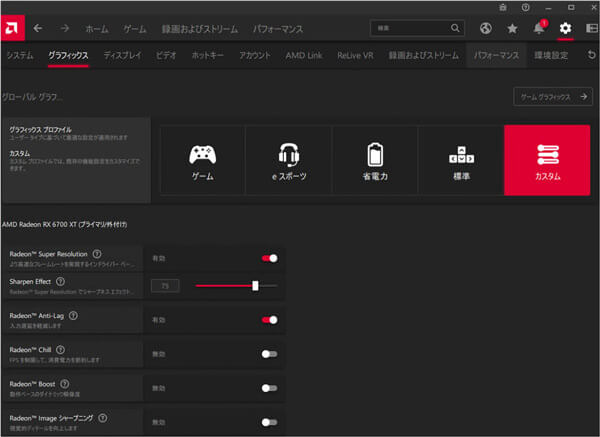Click the bug report icon in title bar
600x437 pixels.
[x=503, y=7]
